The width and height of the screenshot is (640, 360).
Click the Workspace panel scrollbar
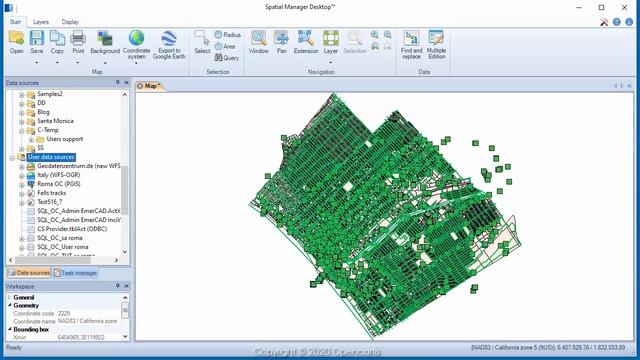pos(125,310)
